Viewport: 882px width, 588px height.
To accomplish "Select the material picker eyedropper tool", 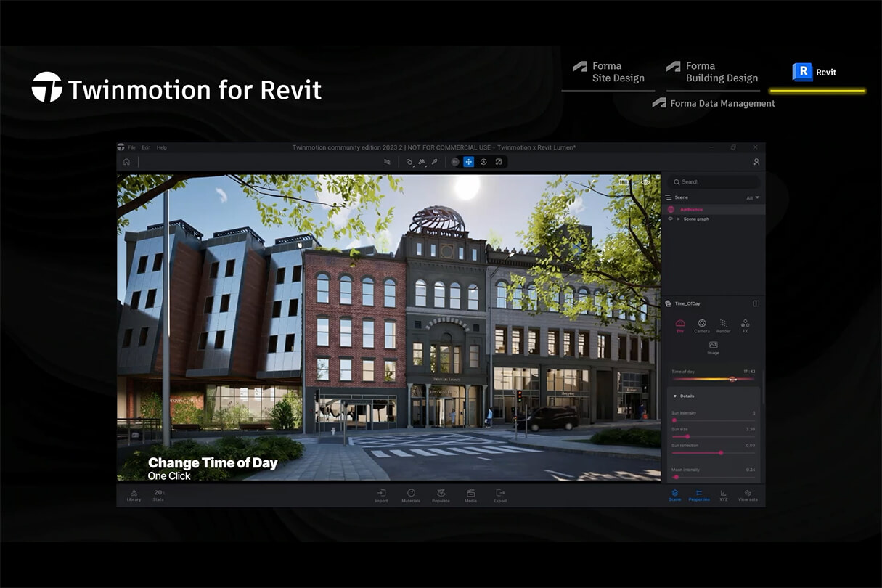I will (435, 162).
